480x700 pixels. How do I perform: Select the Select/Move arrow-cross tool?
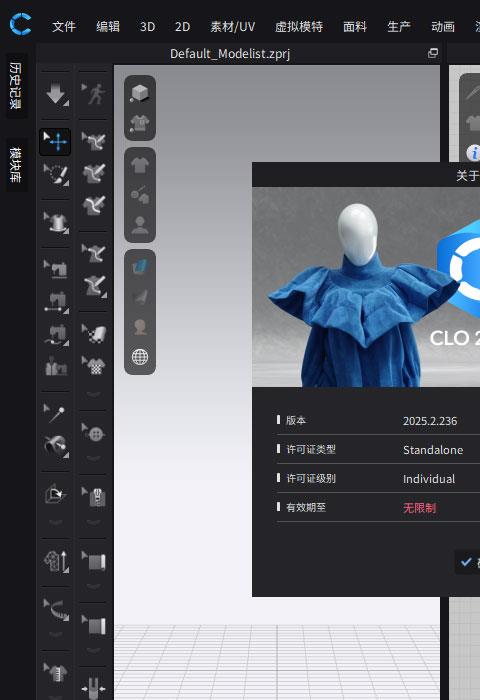point(55,142)
